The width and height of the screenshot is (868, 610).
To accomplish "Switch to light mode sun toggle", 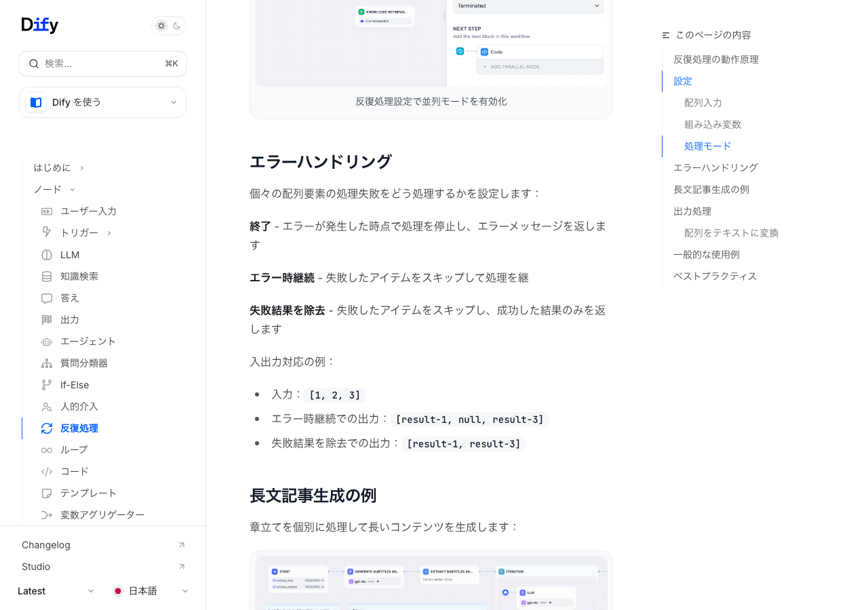I will pyautogui.click(x=161, y=26).
